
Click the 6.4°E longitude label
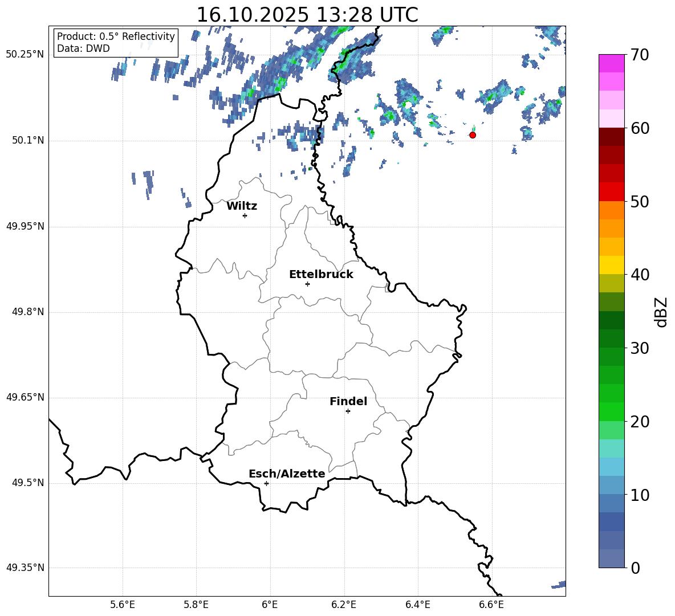point(417,605)
